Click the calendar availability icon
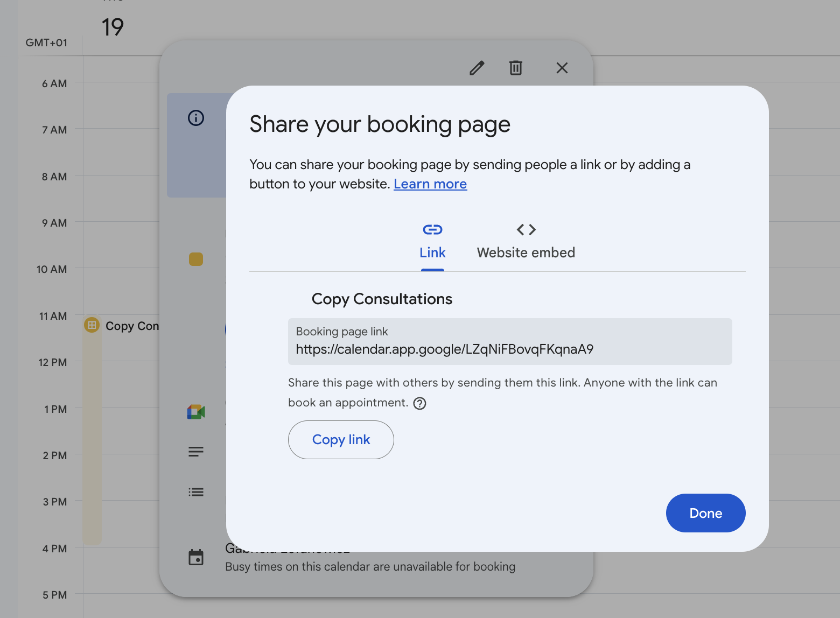840x618 pixels. (195, 557)
